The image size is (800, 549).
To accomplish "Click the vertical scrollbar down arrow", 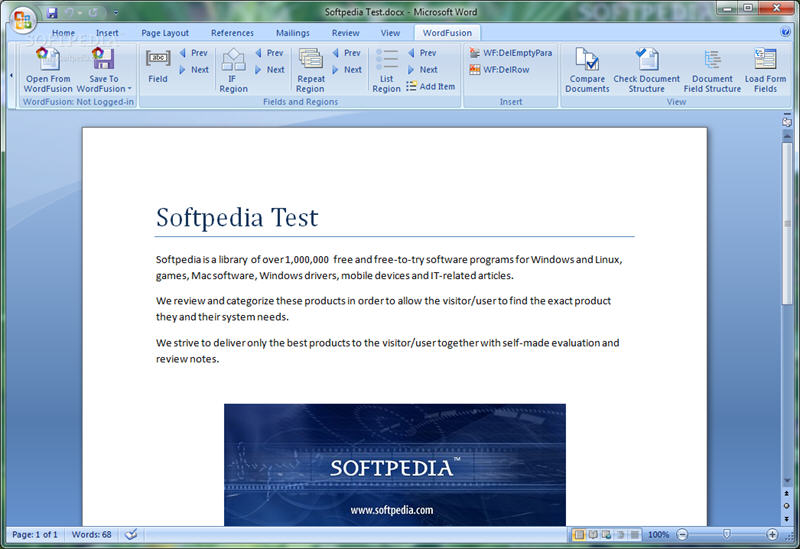I will [787, 481].
